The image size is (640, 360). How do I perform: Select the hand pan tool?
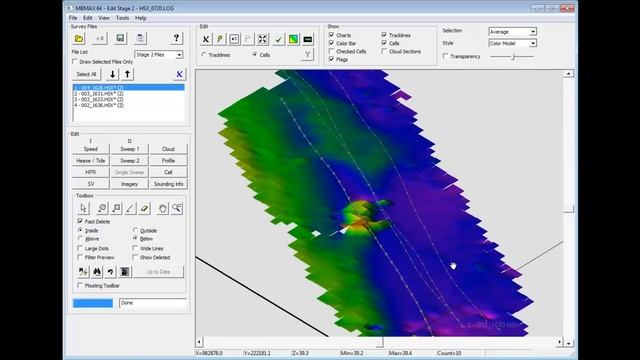click(x=162, y=208)
